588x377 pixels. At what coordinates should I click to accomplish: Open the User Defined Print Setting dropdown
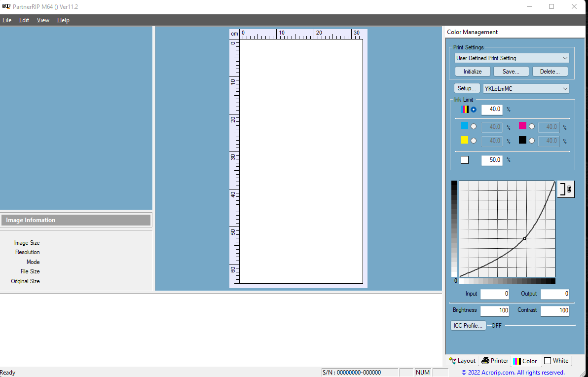pyautogui.click(x=512, y=58)
